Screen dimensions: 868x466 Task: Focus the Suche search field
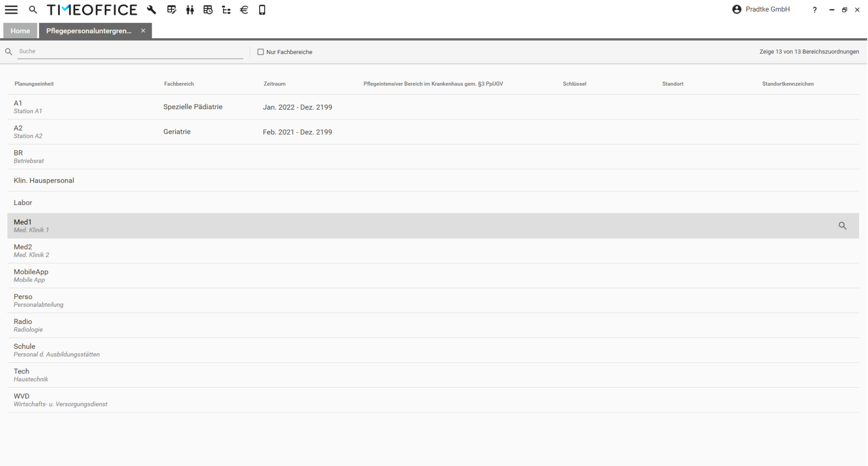click(x=130, y=51)
